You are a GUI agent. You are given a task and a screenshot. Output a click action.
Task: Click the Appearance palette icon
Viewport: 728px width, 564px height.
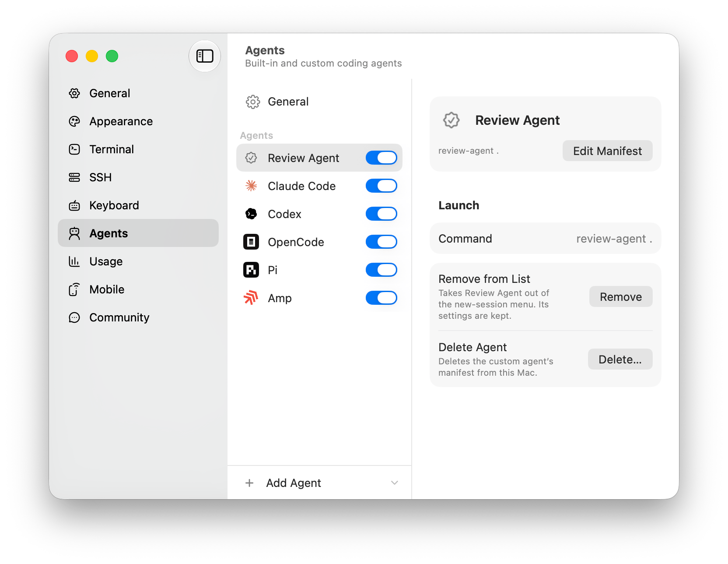pos(74,121)
